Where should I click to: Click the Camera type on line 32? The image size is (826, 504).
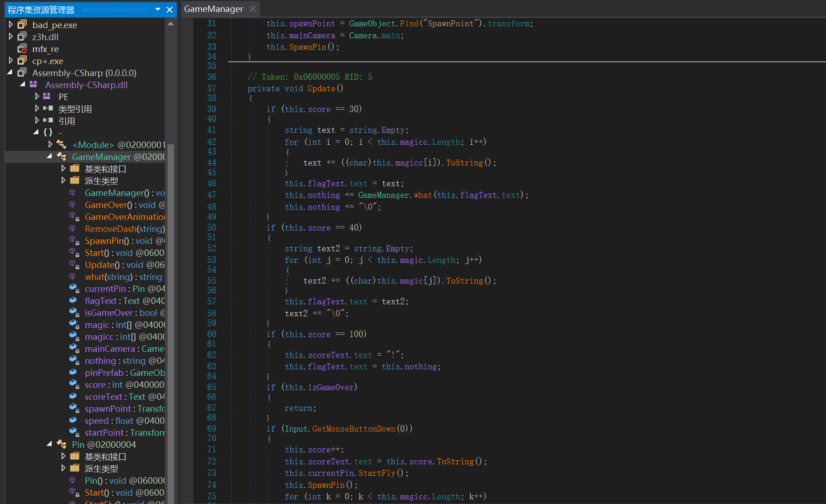click(x=363, y=35)
